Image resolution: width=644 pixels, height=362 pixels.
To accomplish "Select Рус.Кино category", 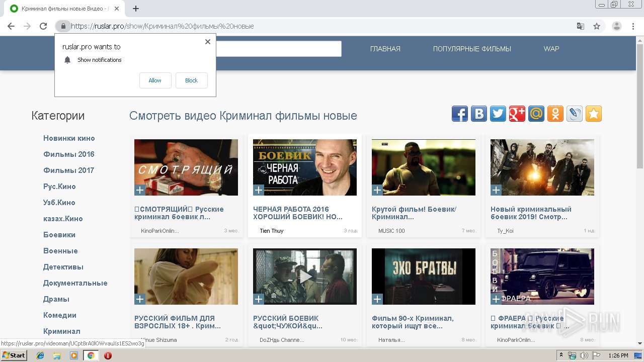I will pyautogui.click(x=59, y=187).
